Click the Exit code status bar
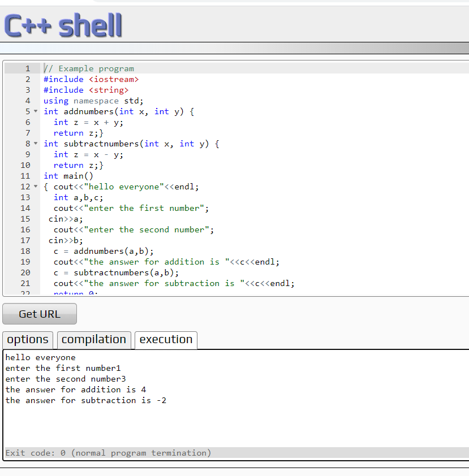This screenshot has width=469, height=476. click(x=107, y=453)
